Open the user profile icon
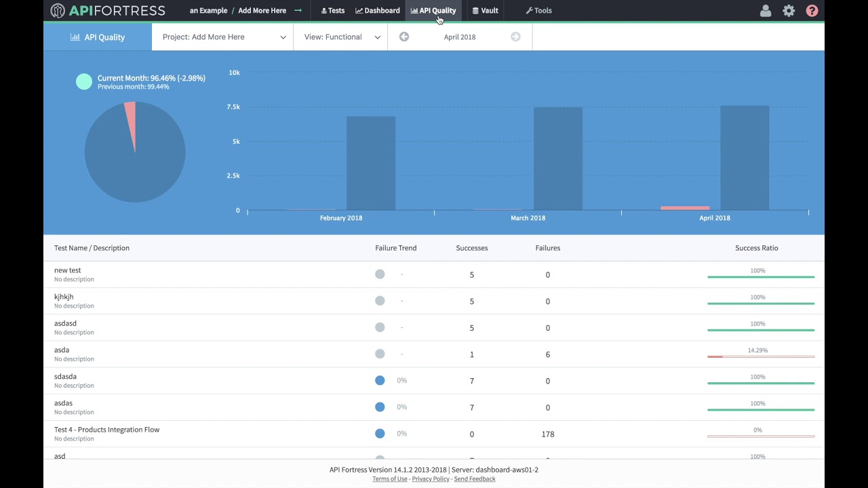868x488 pixels. point(766,11)
